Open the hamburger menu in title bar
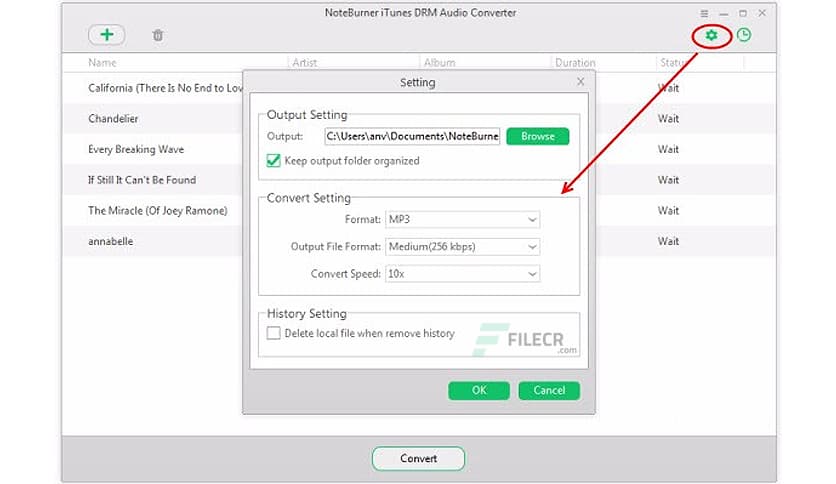Screen dimensions: 836x484 (x=704, y=13)
